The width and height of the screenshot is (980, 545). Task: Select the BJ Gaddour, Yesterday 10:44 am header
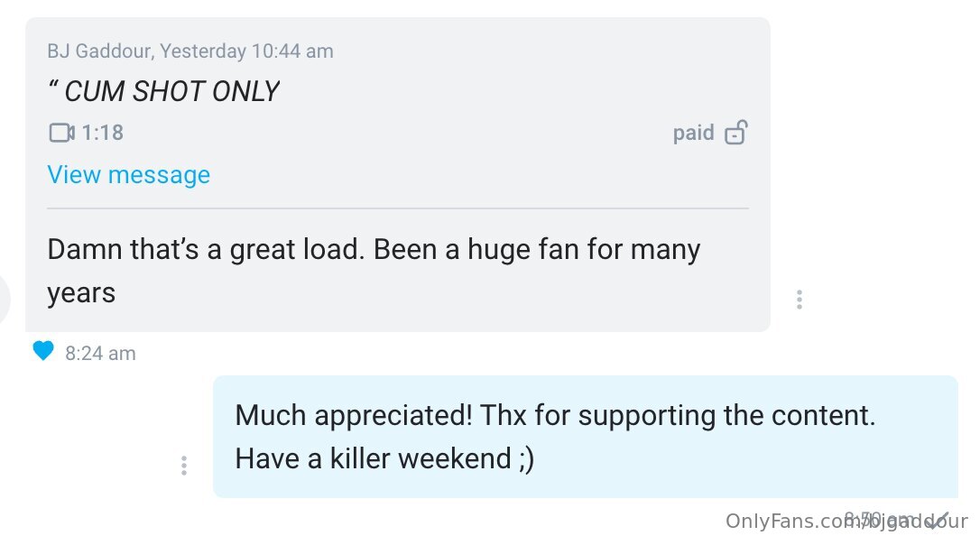click(x=190, y=51)
